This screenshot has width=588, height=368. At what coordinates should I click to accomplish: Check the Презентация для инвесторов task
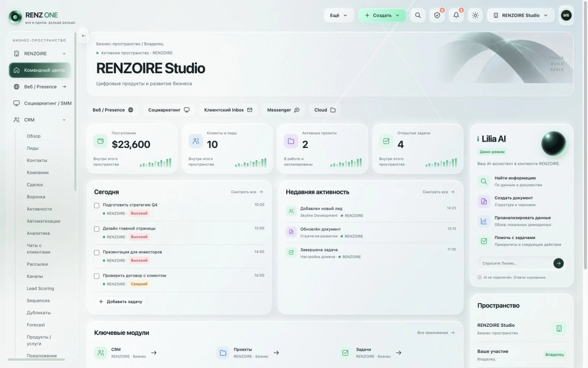tap(96, 253)
